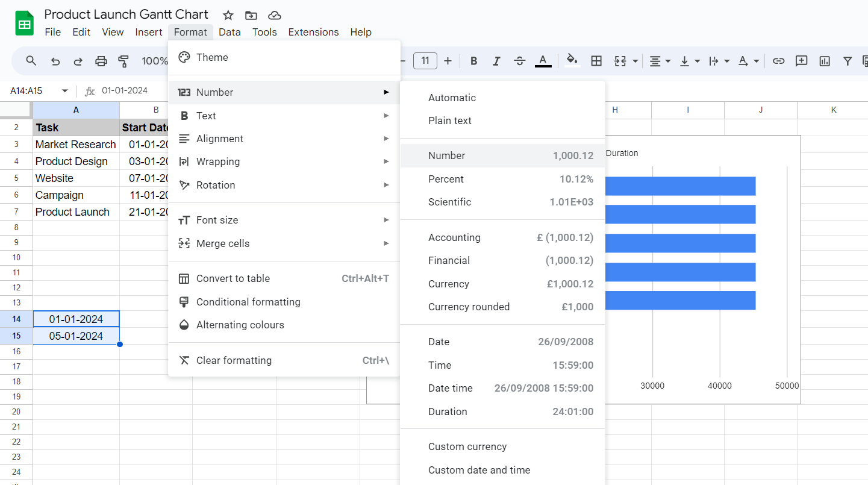Screen dimensions: 868x485
Task: Open the search within sheet tool
Action: tap(31, 61)
